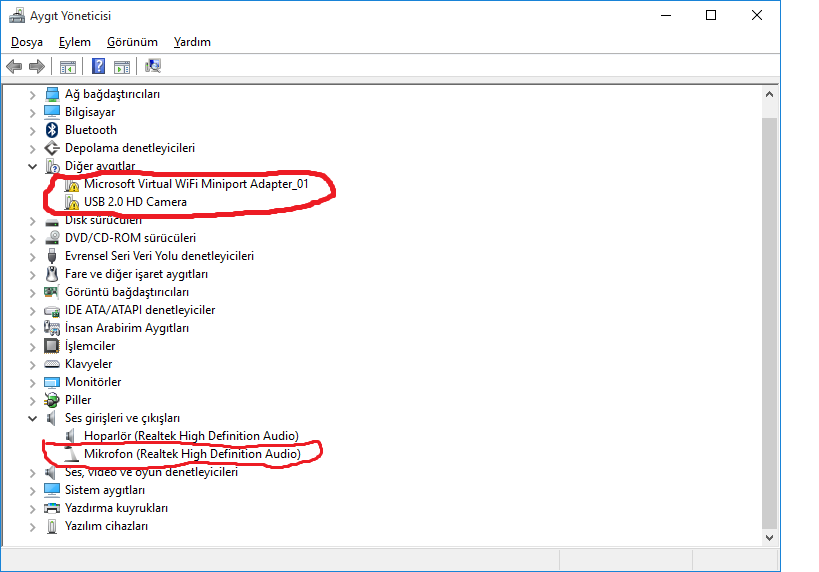The image size is (819, 572).
Task: Click the DVD/CD-ROM sürücüleri disc icon
Action: (x=52, y=238)
